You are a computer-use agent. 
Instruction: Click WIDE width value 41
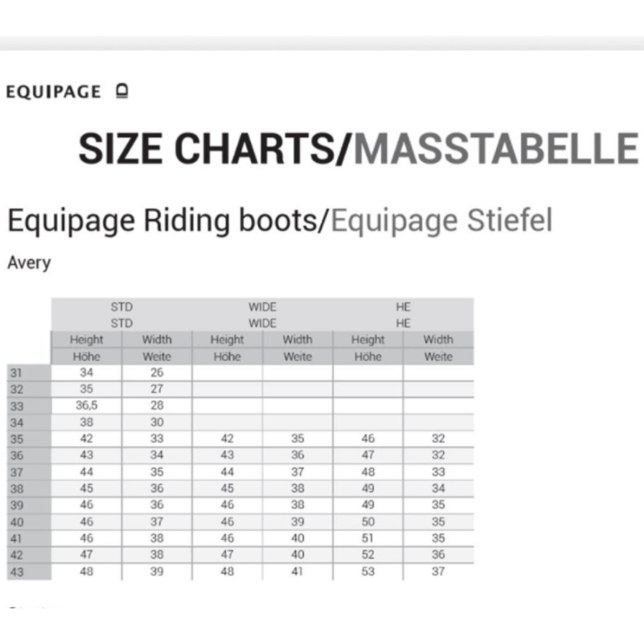pyautogui.click(x=297, y=571)
